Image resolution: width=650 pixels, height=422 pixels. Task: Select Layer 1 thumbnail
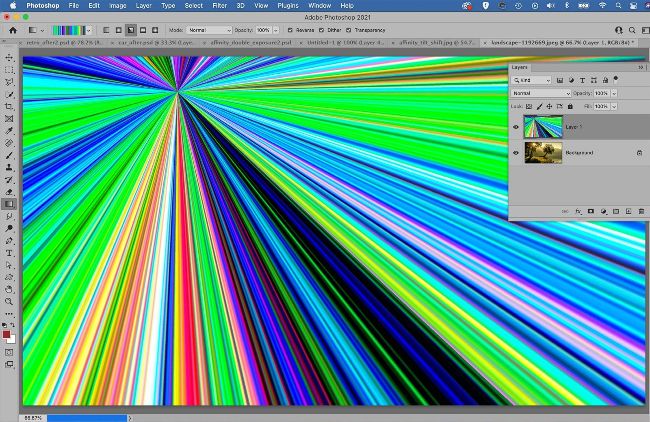543,126
